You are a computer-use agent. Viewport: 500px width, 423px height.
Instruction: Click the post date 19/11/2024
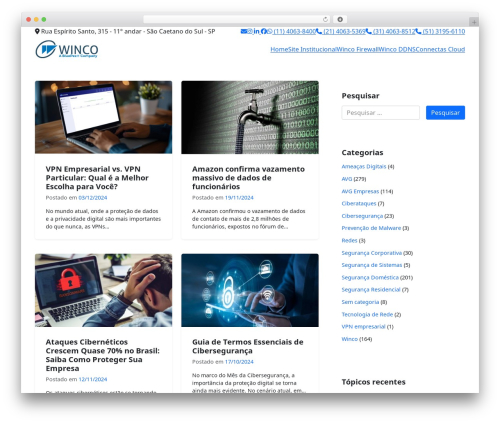[x=239, y=198]
